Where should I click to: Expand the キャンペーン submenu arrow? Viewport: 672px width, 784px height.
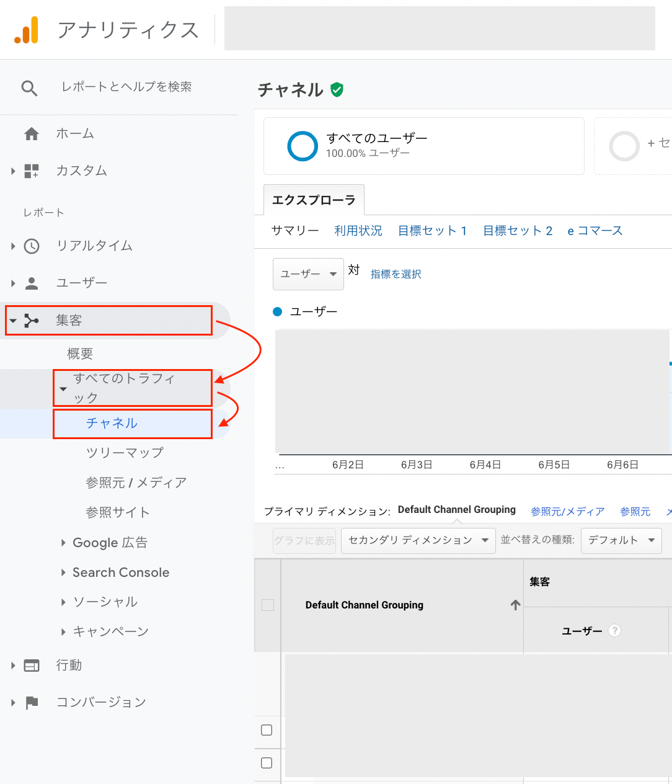63,631
